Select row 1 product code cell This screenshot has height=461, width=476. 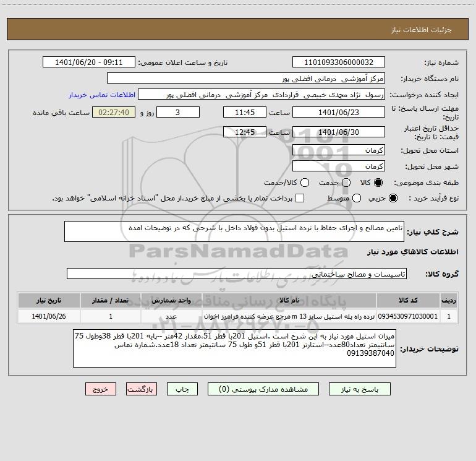coord(408,316)
